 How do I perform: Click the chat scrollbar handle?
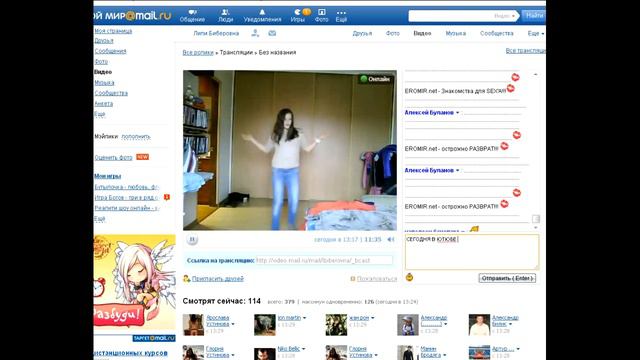tap(536, 219)
